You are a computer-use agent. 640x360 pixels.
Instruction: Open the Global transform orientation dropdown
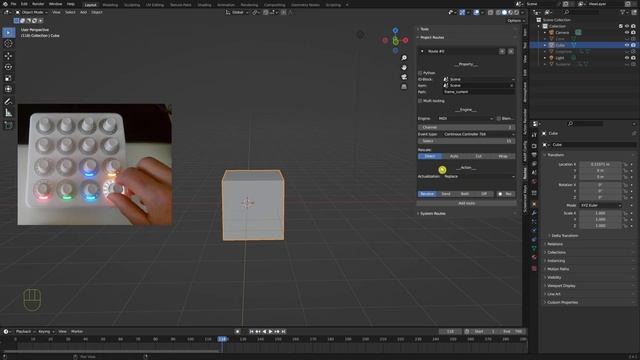tap(237, 12)
